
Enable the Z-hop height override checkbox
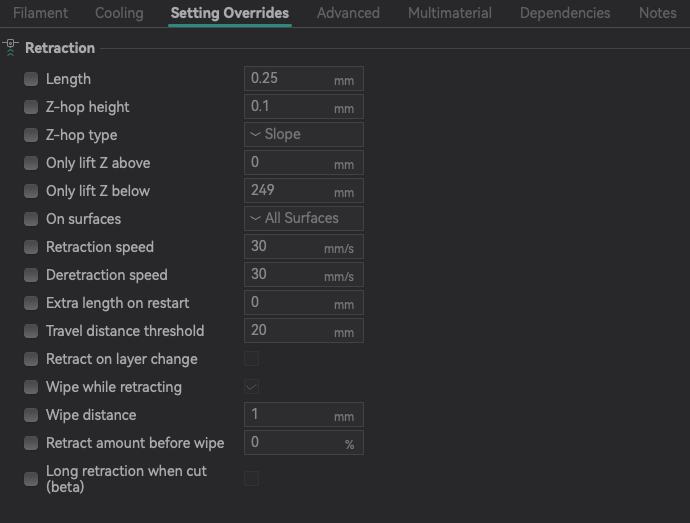pos(31,107)
